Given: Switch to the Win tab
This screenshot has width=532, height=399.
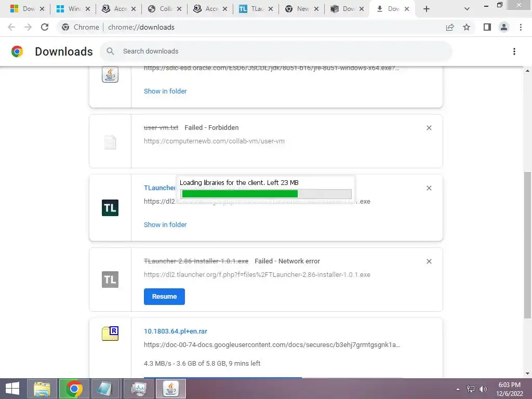Looking at the screenshot, I should pos(73,9).
